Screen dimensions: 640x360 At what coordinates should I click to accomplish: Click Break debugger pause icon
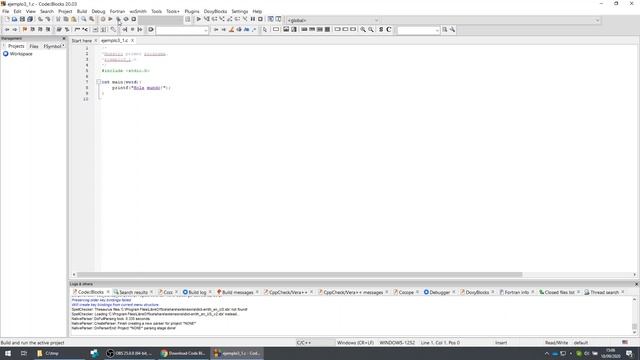pos(253,19)
